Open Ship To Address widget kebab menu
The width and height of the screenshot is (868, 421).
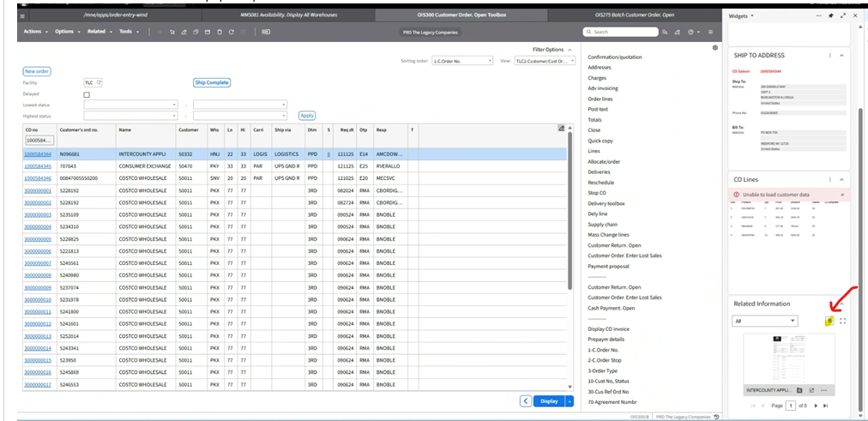tap(829, 56)
